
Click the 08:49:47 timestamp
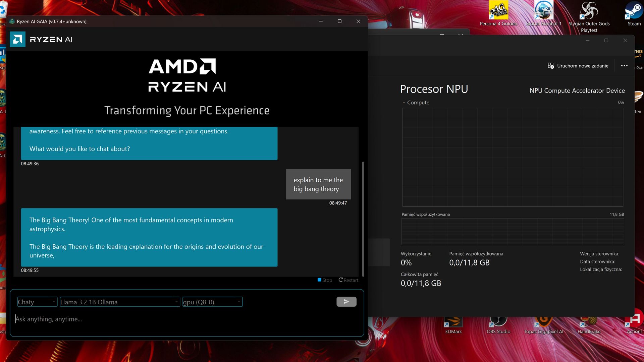click(x=338, y=203)
